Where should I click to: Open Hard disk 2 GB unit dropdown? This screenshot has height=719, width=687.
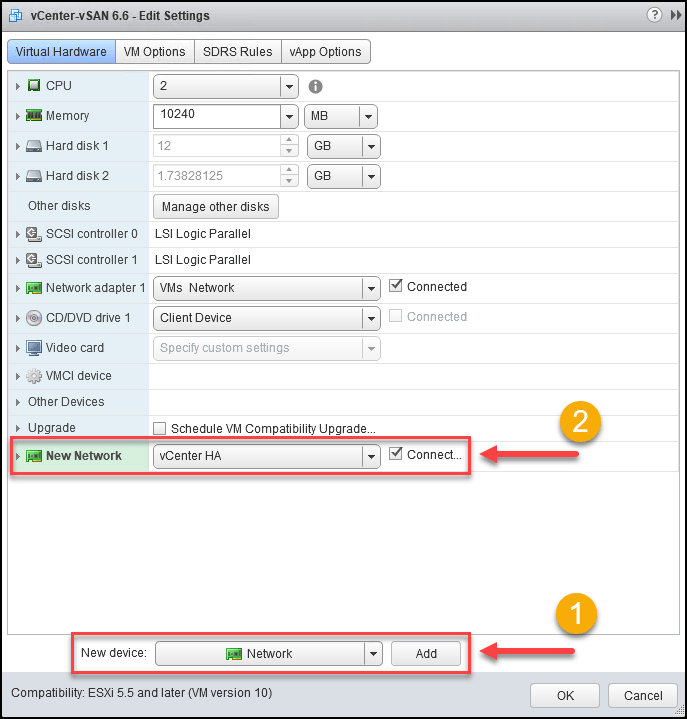pyautogui.click(x=371, y=177)
